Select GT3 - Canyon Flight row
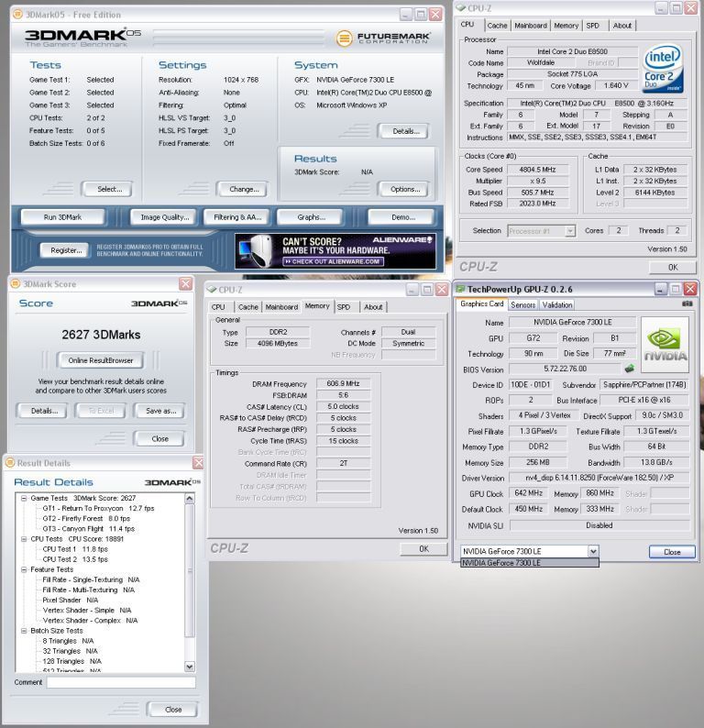This screenshot has height=728, width=704. click(89, 529)
